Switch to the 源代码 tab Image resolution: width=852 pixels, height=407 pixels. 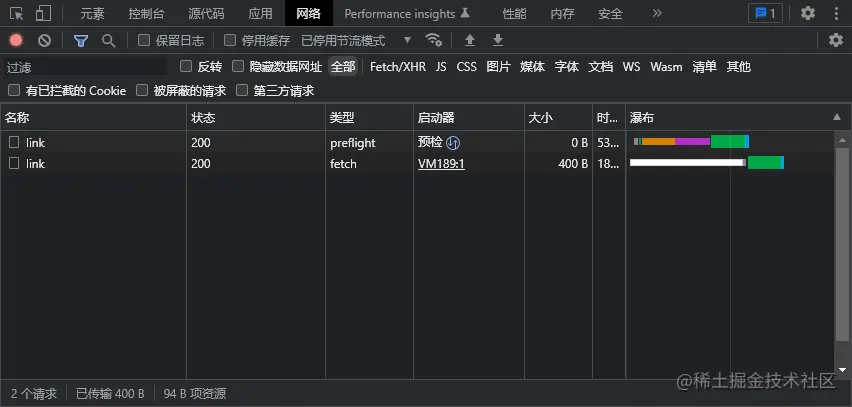pyautogui.click(x=206, y=14)
